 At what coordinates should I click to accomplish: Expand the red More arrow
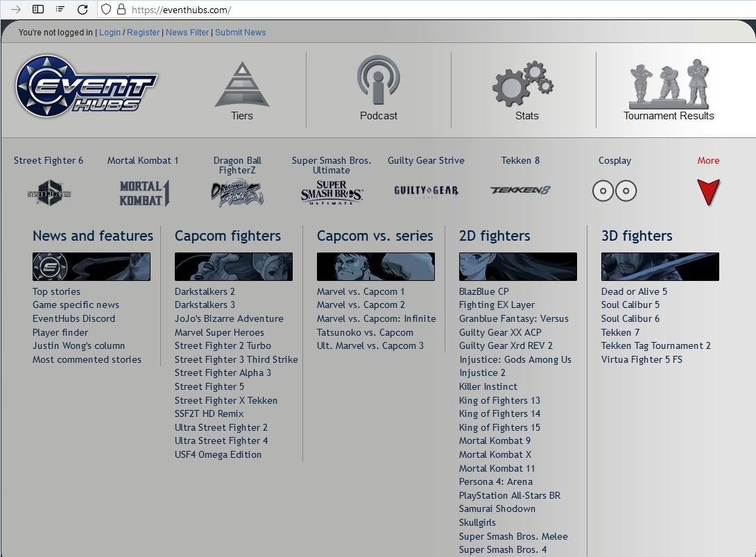[708, 192]
